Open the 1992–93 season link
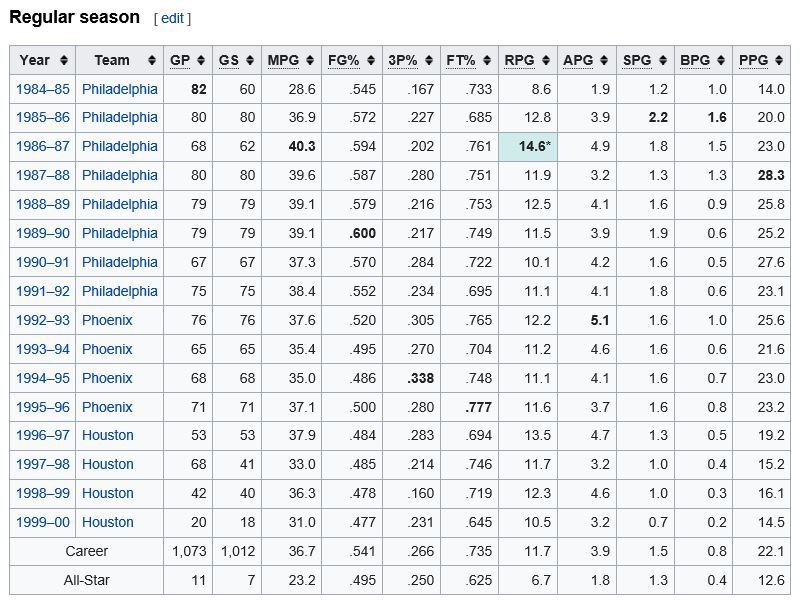This screenshot has height=607, width=804. tap(43, 321)
